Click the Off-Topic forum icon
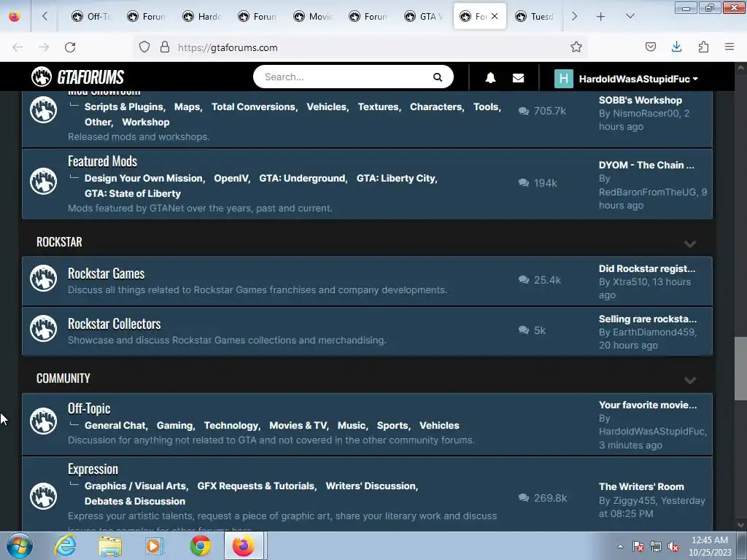This screenshot has height=560, width=747. (43, 421)
